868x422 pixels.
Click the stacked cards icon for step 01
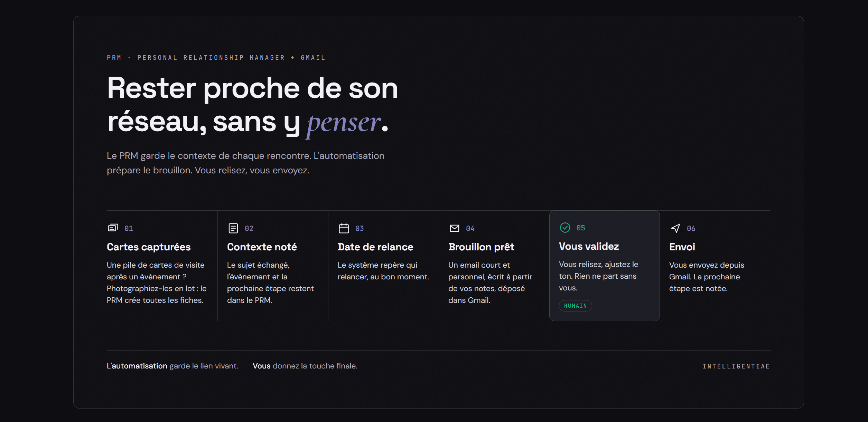[113, 228]
